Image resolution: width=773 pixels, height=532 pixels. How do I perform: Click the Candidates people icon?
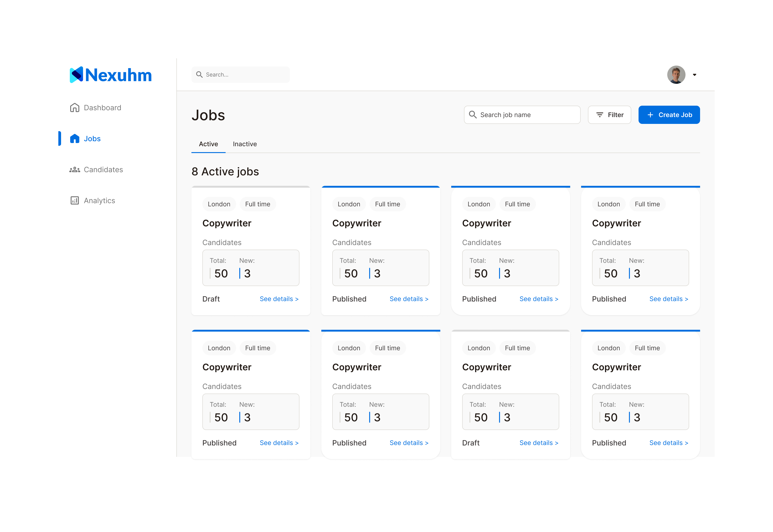pos(74,170)
